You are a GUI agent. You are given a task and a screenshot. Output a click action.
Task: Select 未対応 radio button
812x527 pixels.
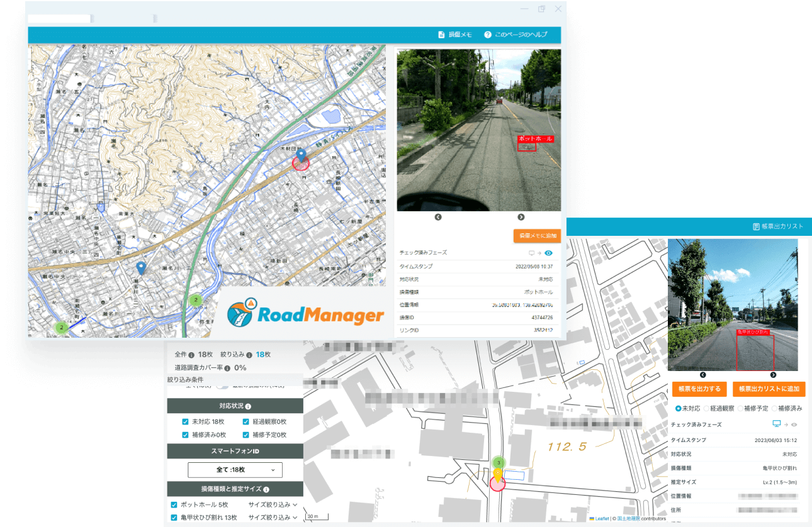pyautogui.click(x=678, y=408)
